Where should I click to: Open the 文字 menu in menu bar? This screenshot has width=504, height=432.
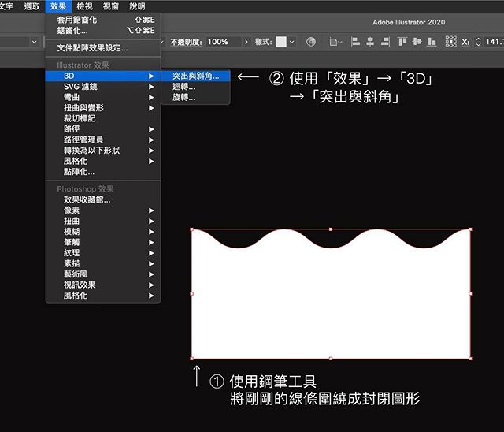point(6,6)
